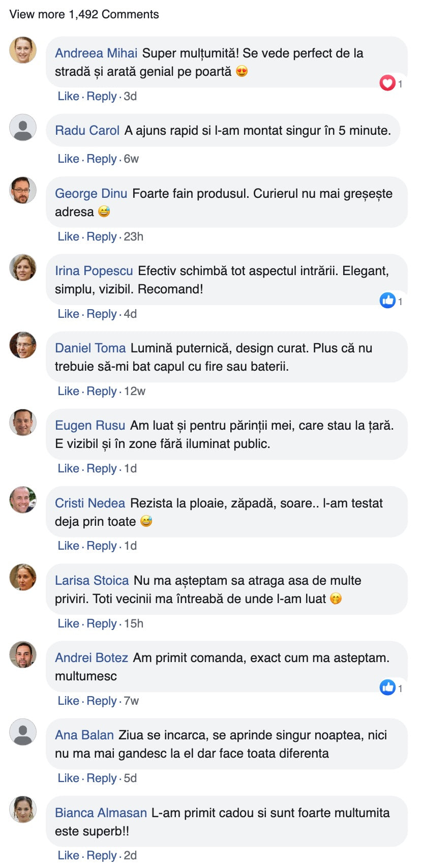Viewport: 422px width, 868px height.
Task: Click the 12w timestamp on Daniel Toma's comment
Action: coord(135,391)
